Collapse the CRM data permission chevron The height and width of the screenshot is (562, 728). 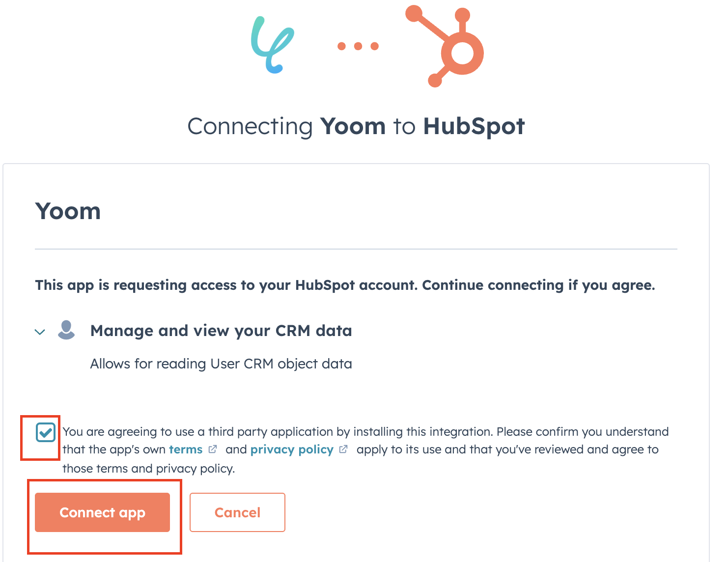[40, 332]
